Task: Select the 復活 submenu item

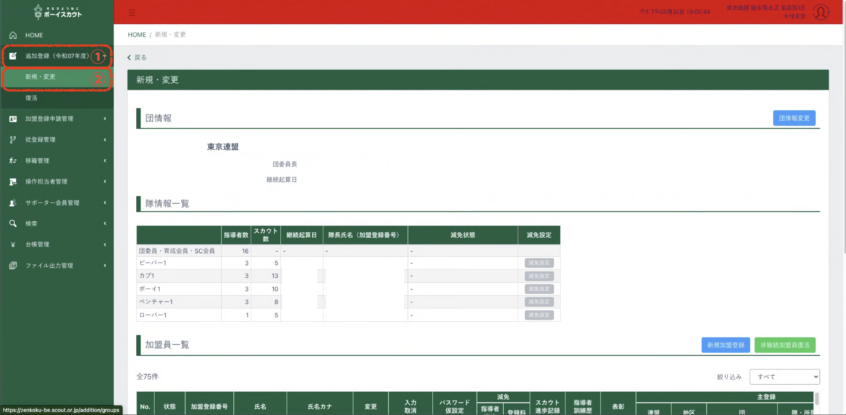Action: point(31,98)
